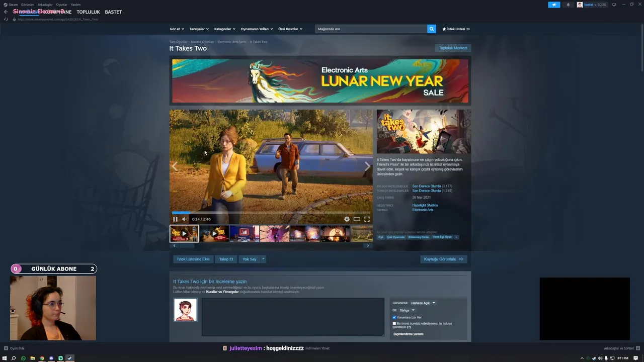Open the Steam notifications bell

(x=568, y=5)
